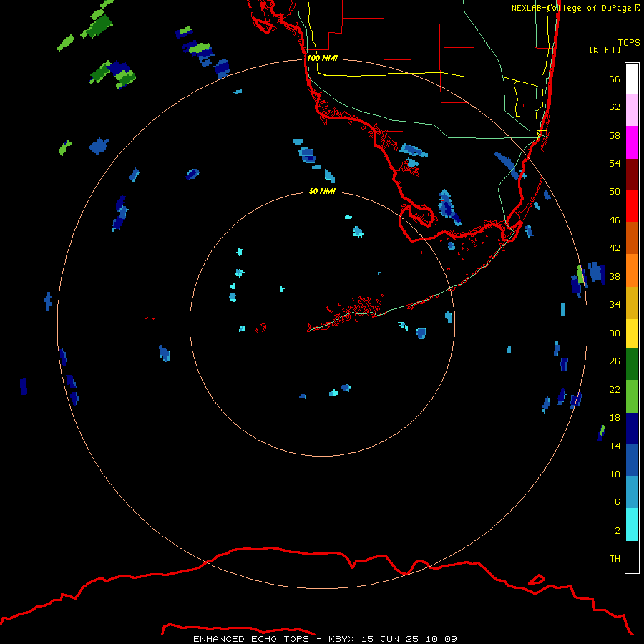Click legend value '26'
Image resolution: width=644 pixels, height=644 pixels.
coord(615,361)
